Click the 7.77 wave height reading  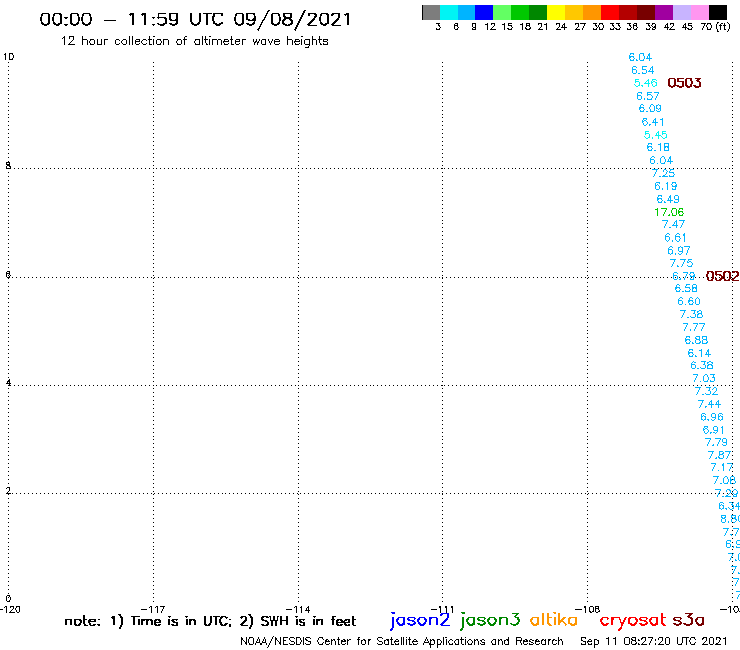694,327
